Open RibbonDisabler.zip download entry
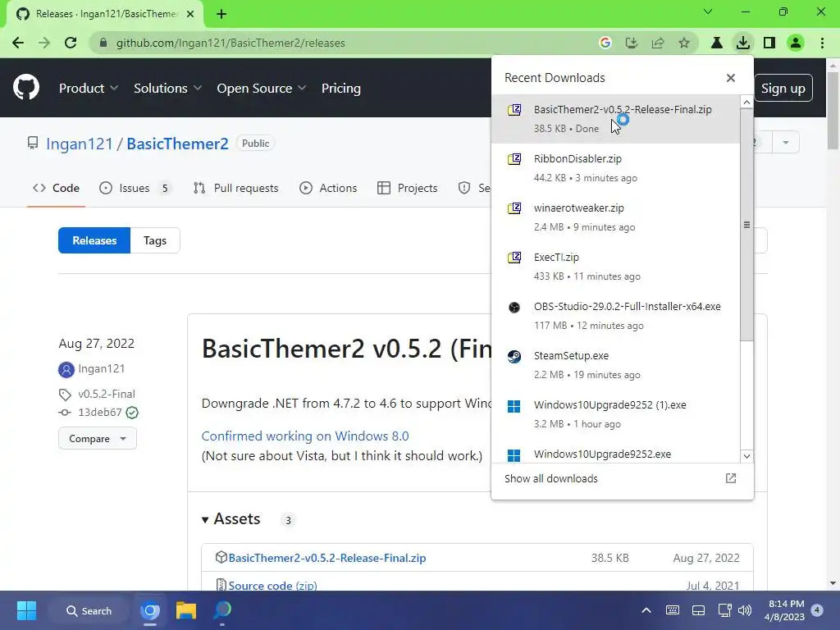 pos(615,168)
